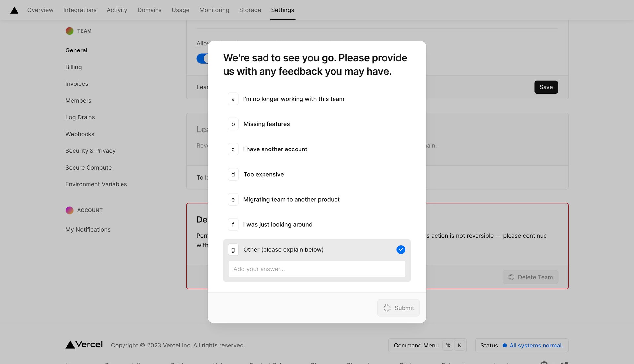Go to Billing in the sidebar
This screenshot has height=364, width=634.
click(73, 67)
